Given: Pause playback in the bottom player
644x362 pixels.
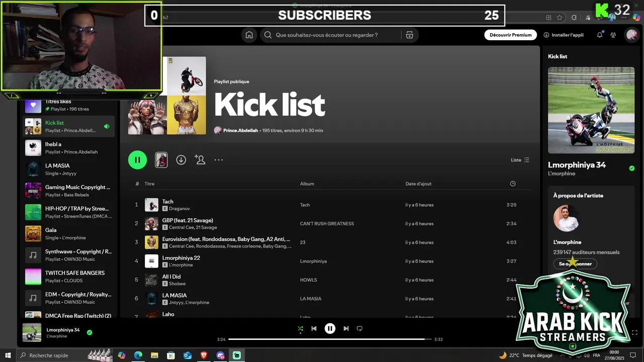Looking at the screenshot, I should [330, 328].
